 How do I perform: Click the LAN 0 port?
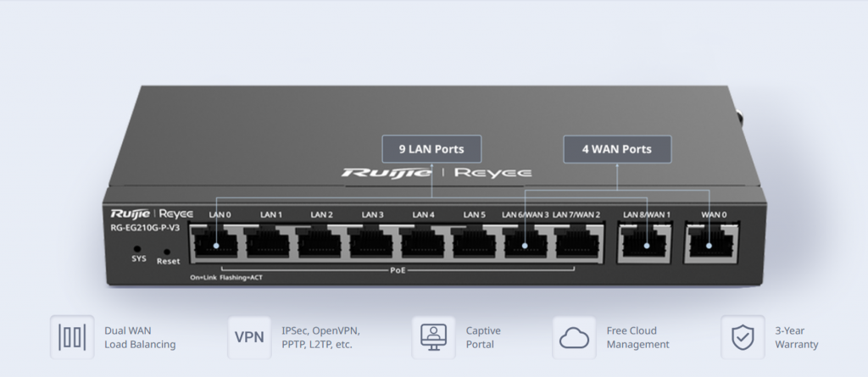click(x=214, y=242)
